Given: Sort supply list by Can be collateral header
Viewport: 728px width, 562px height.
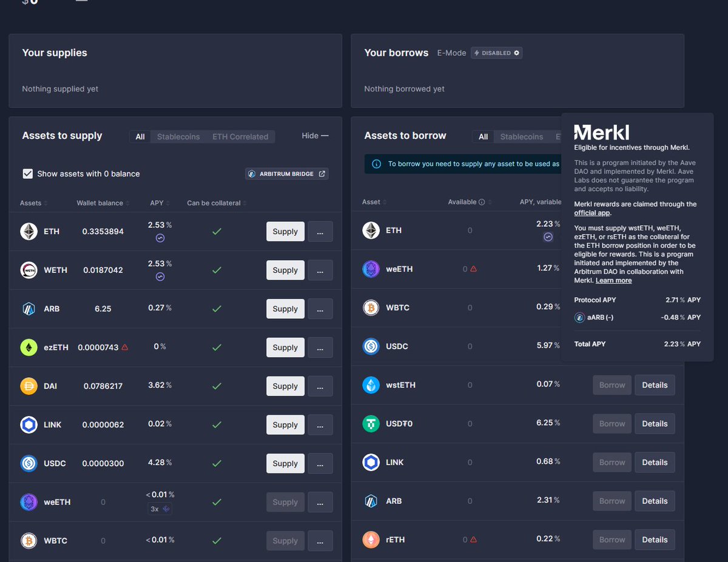Looking at the screenshot, I should 217,203.
